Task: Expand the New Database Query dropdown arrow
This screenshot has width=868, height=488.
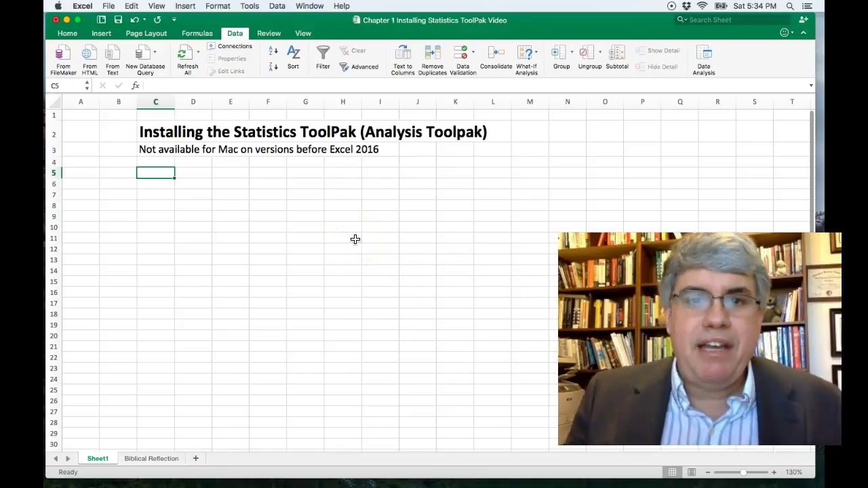Action: [x=155, y=52]
